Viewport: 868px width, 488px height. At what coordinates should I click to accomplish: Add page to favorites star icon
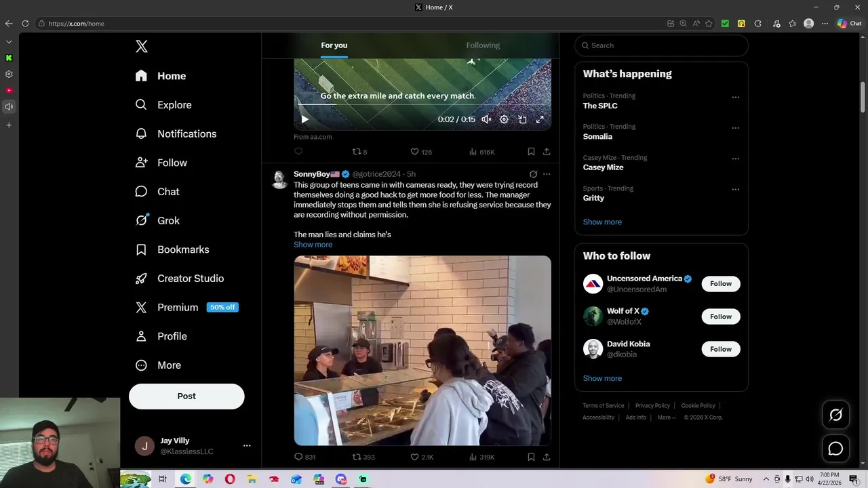(x=709, y=24)
